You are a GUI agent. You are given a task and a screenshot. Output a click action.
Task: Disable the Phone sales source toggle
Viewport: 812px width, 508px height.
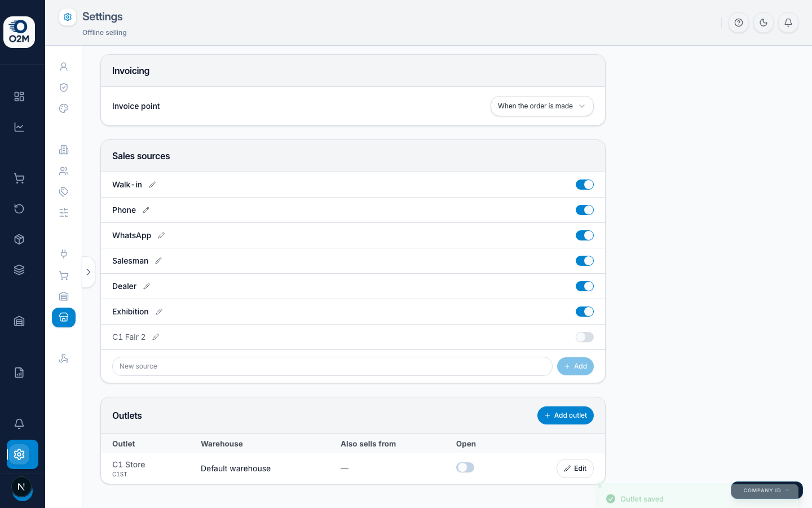click(x=585, y=210)
